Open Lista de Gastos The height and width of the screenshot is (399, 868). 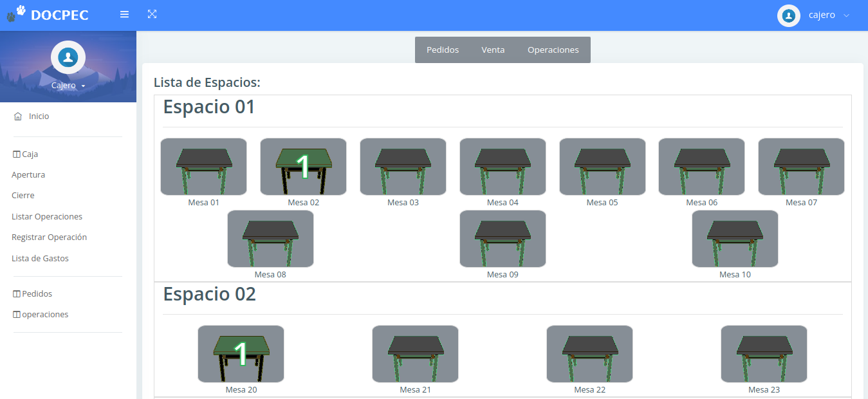pyautogui.click(x=40, y=259)
